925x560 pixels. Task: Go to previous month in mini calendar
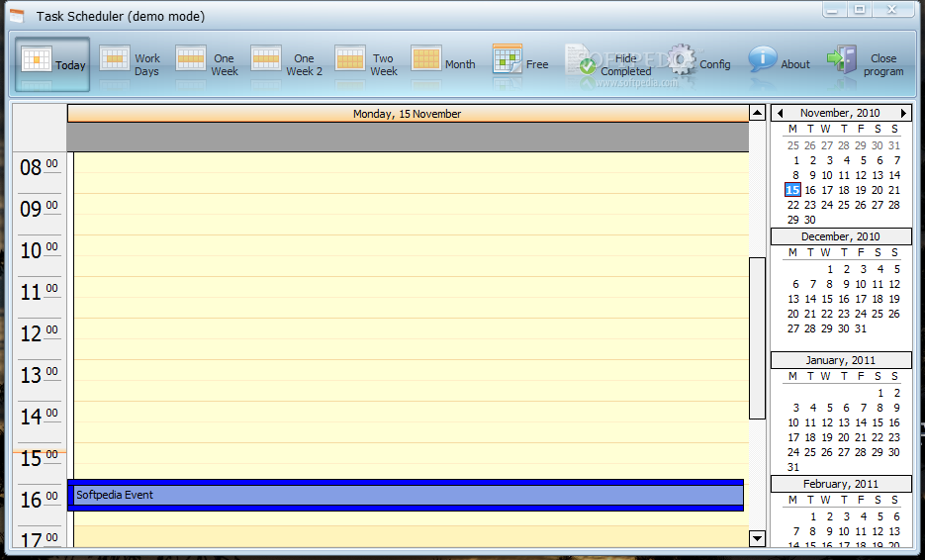(780, 114)
